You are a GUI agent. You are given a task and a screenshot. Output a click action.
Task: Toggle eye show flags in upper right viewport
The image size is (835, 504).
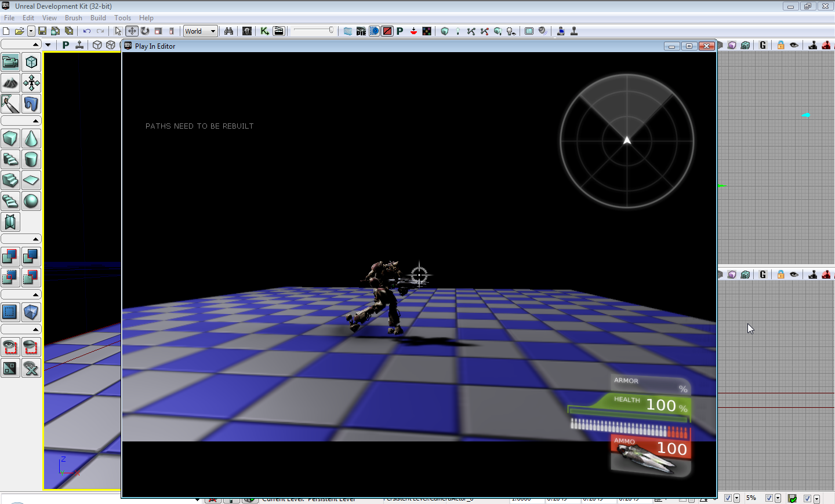[x=794, y=45]
